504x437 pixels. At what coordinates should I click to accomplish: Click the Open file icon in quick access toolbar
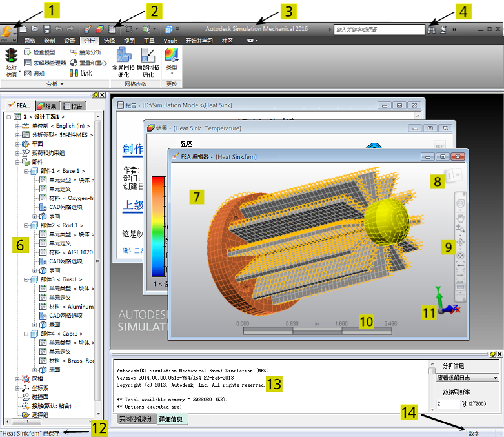(35, 29)
